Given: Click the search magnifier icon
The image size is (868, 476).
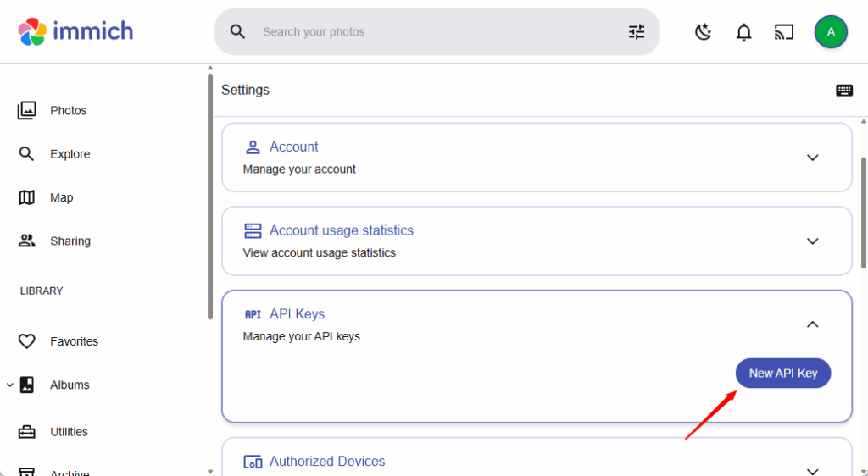Looking at the screenshot, I should pyautogui.click(x=238, y=32).
